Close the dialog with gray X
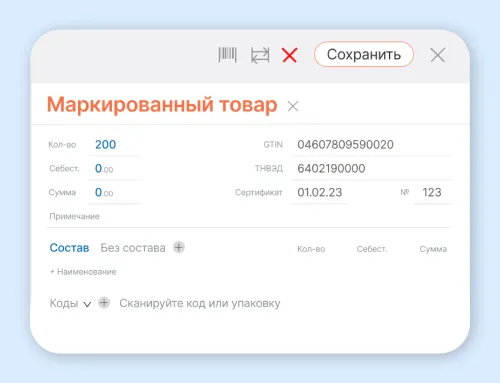This screenshot has width=500, height=383. [x=438, y=55]
